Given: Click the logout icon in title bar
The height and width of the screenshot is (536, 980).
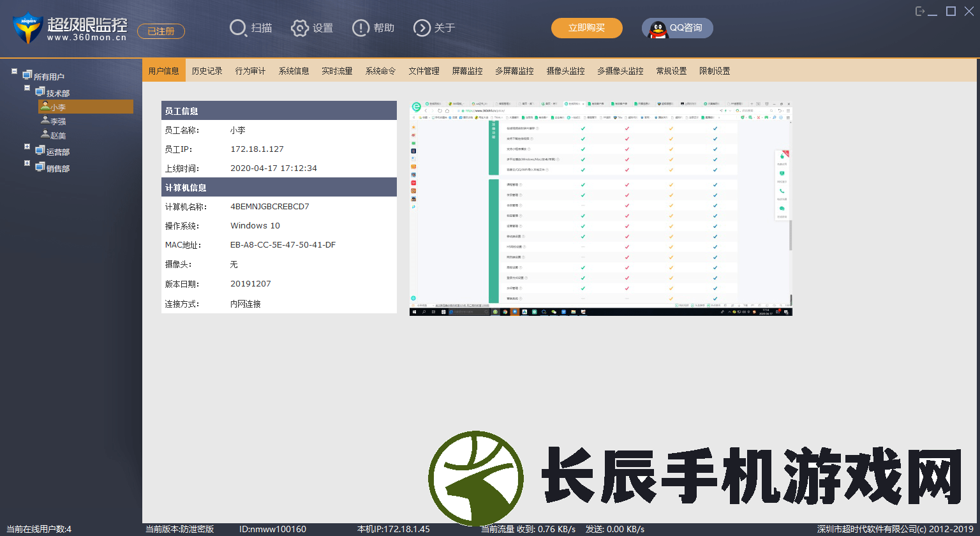Looking at the screenshot, I should click(x=920, y=11).
